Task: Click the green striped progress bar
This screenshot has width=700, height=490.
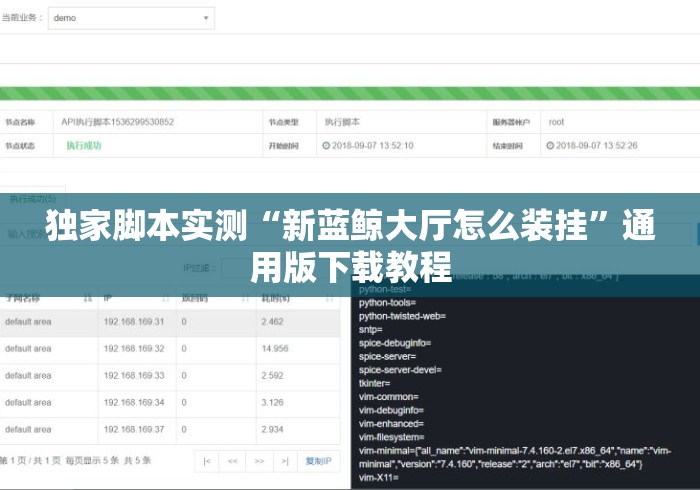Action: click(350, 93)
